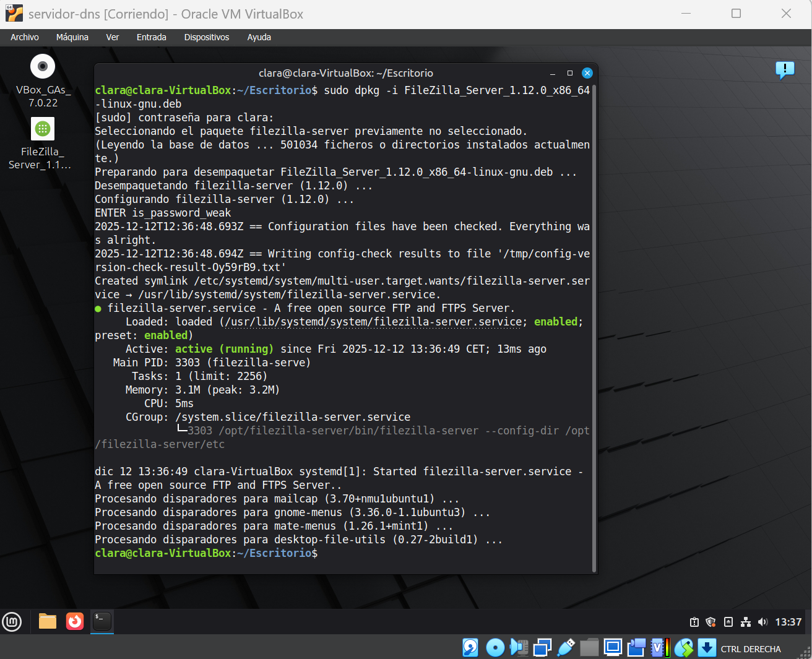
Task: Click the optical drive status icon
Action: click(495, 648)
